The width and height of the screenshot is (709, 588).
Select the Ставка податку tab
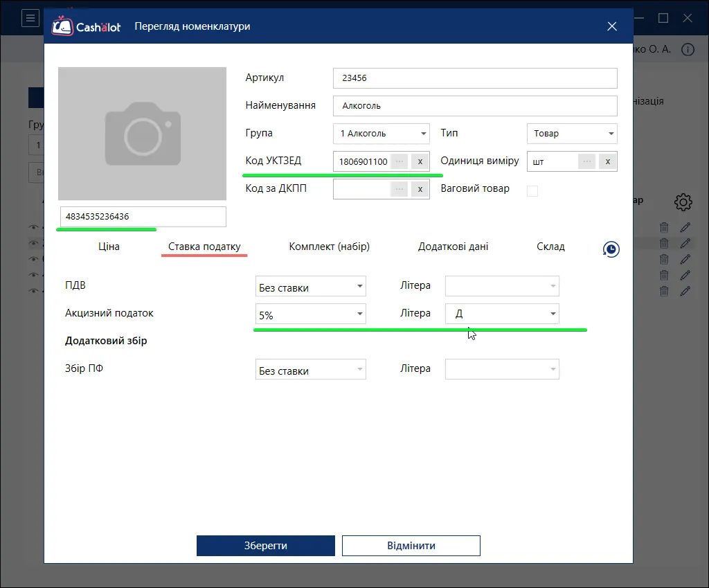[x=204, y=247]
